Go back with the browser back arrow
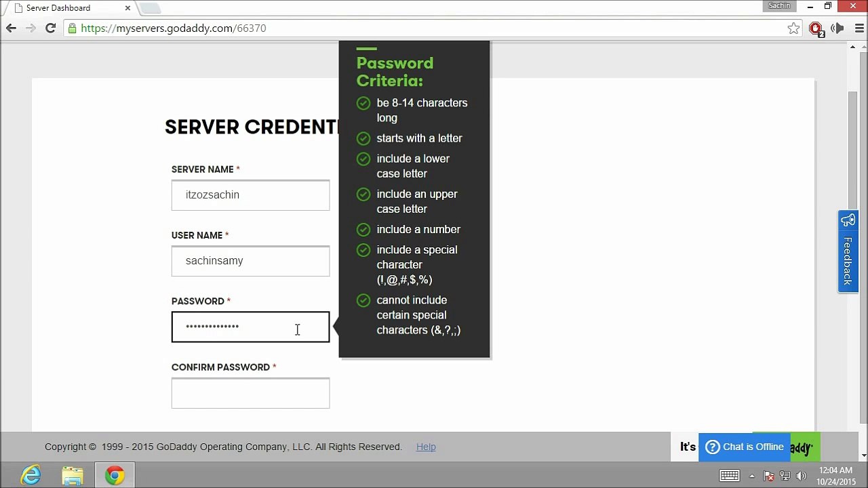The width and height of the screenshot is (868, 488). tap(11, 28)
